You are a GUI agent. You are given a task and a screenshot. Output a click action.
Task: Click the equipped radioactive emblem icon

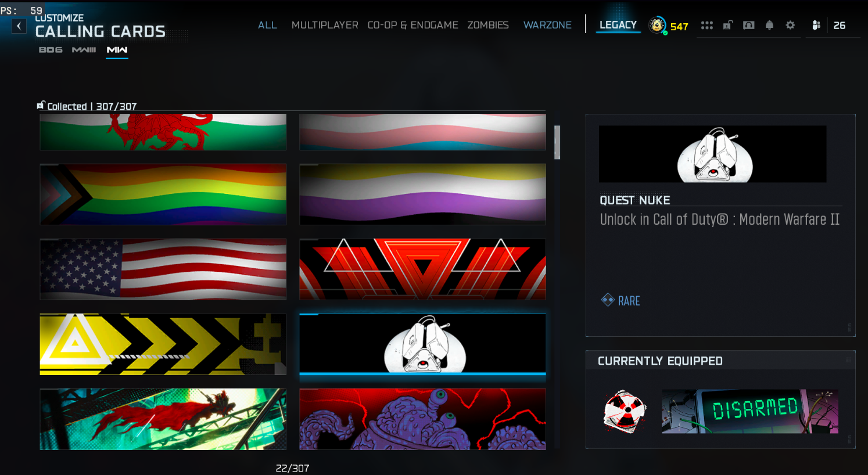pos(625,412)
